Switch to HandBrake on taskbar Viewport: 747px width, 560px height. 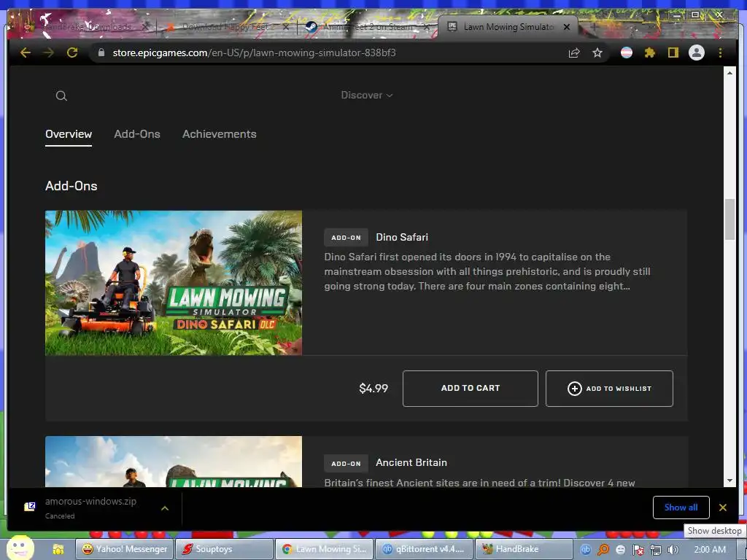[524, 549]
